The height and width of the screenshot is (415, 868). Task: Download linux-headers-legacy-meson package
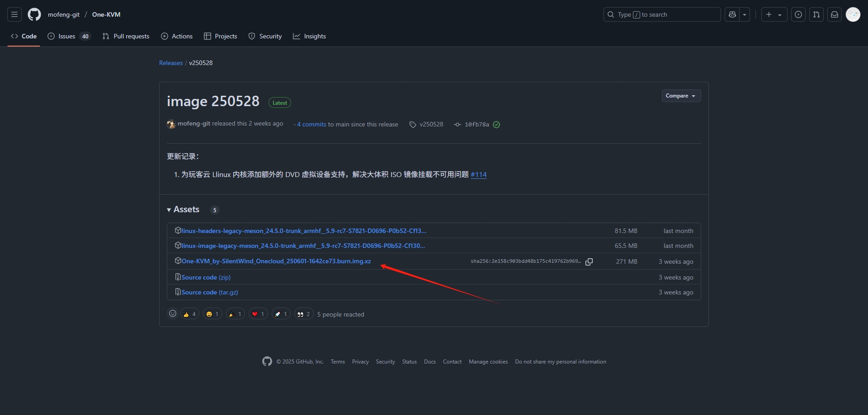tap(304, 231)
